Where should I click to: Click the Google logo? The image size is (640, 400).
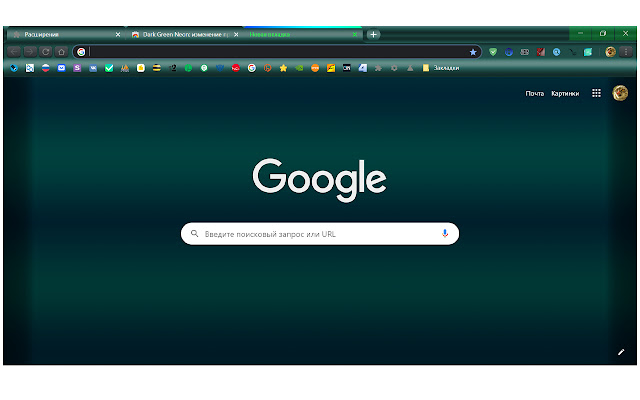(320, 180)
